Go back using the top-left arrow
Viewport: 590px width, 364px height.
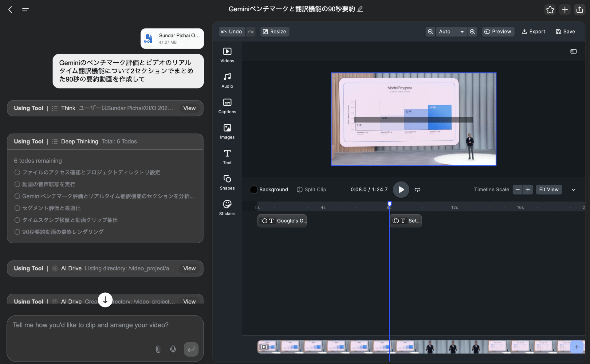(x=10, y=10)
